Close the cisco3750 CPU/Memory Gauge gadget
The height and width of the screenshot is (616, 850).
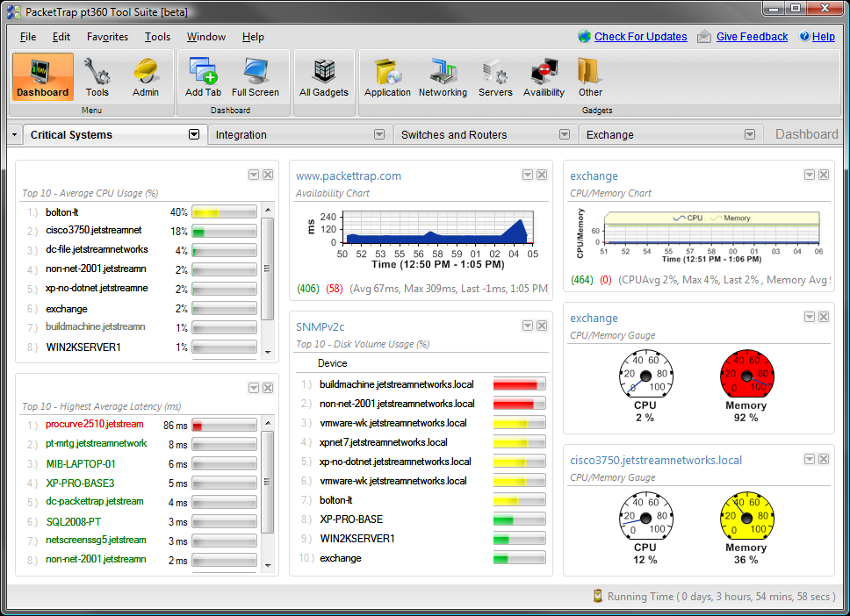pos(824,459)
